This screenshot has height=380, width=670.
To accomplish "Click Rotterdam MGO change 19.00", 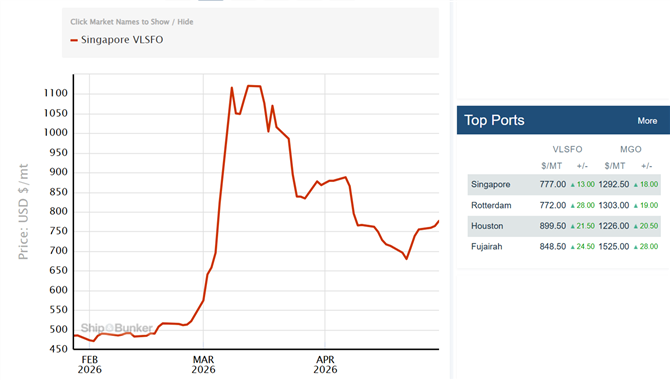I will click(x=646, y=205).
